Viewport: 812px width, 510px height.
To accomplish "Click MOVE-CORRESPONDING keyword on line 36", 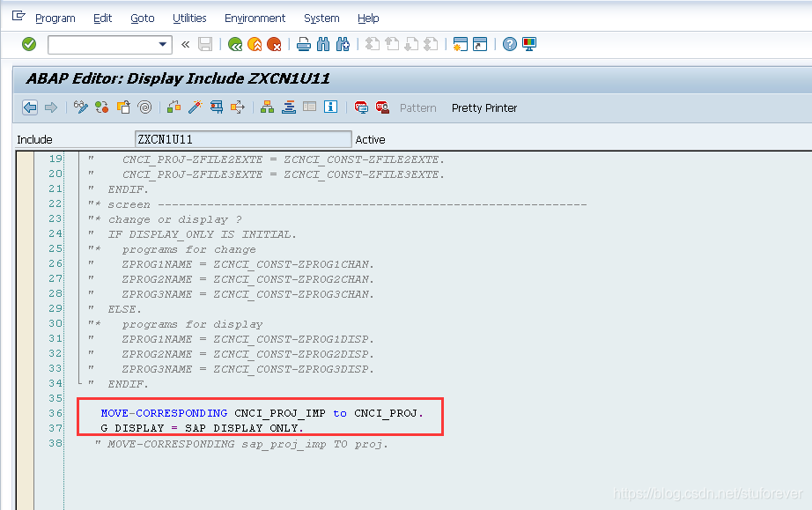I will (164, 413).
